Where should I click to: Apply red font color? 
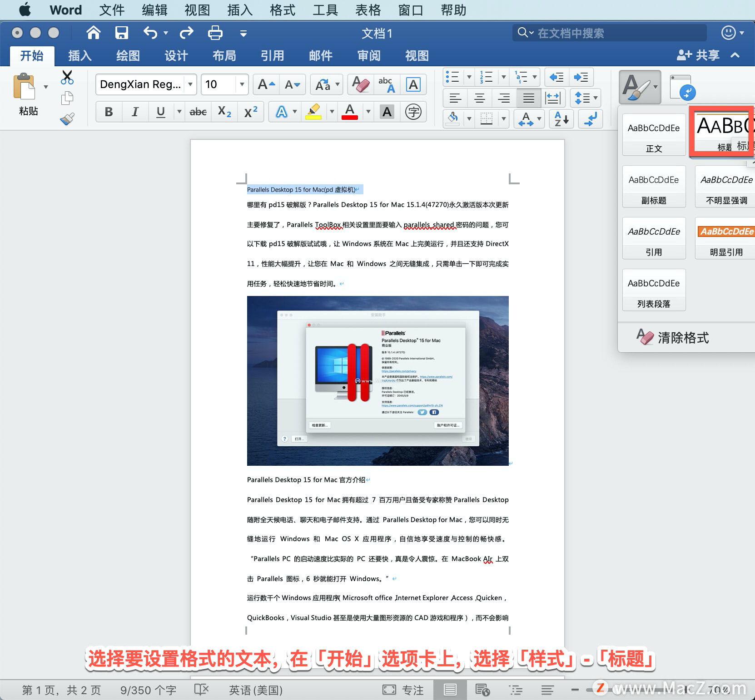tap(350, 112)
